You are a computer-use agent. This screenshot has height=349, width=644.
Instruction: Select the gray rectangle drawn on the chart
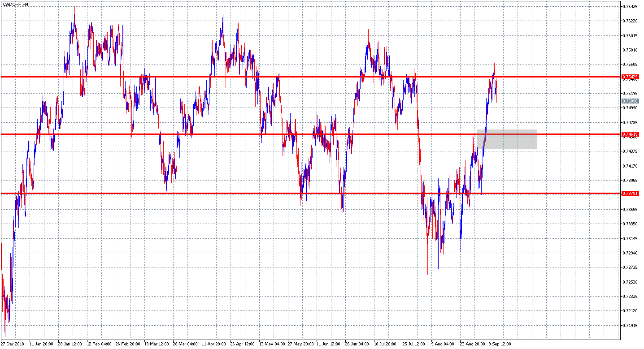507,139
